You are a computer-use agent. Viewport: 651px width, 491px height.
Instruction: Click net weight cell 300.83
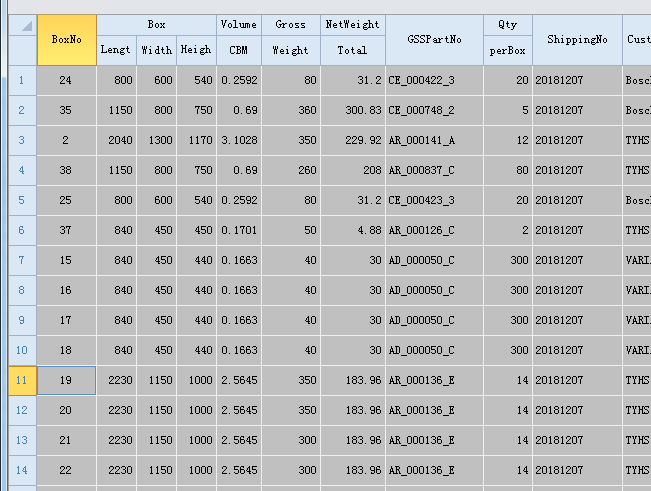pyautogui.click(x=353, y=110)
